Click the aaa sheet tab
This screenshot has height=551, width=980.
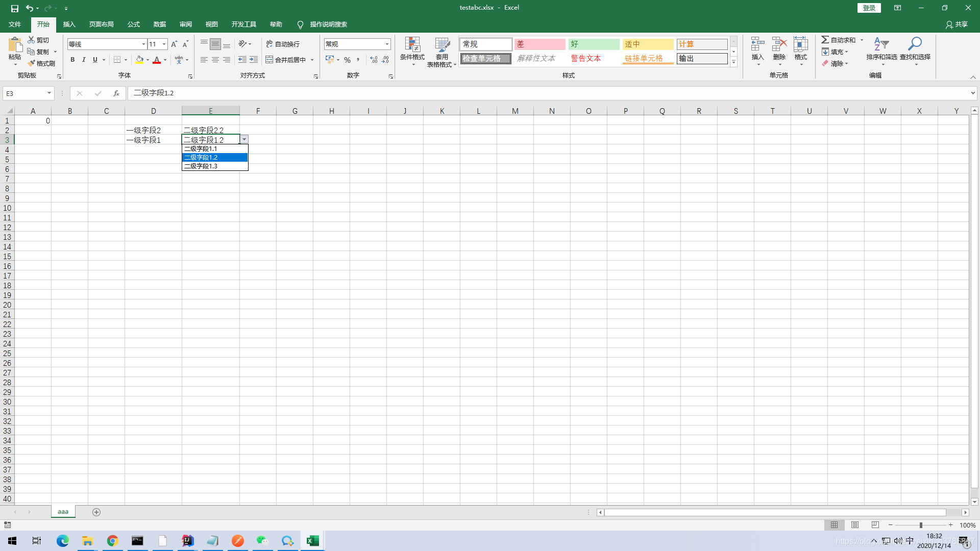pos(63,512)
